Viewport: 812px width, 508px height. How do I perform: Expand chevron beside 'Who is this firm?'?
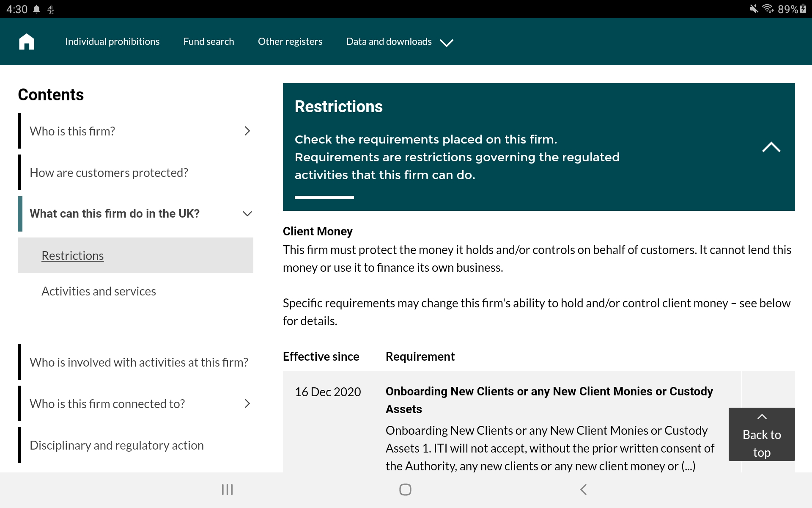(247, 131)
